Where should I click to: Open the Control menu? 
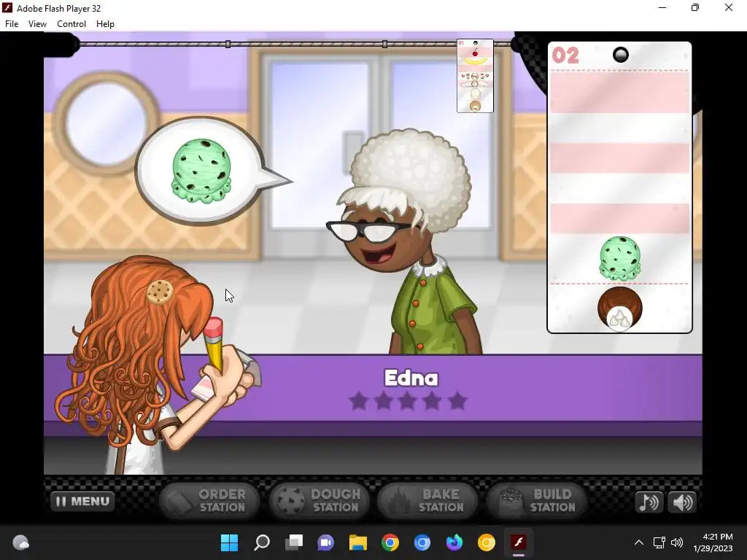(71, 24)
